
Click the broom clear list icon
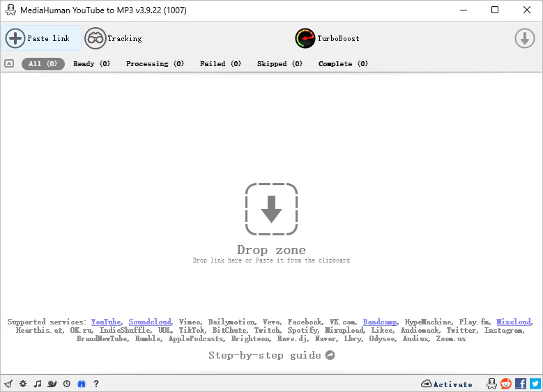[x=8, y=384]
